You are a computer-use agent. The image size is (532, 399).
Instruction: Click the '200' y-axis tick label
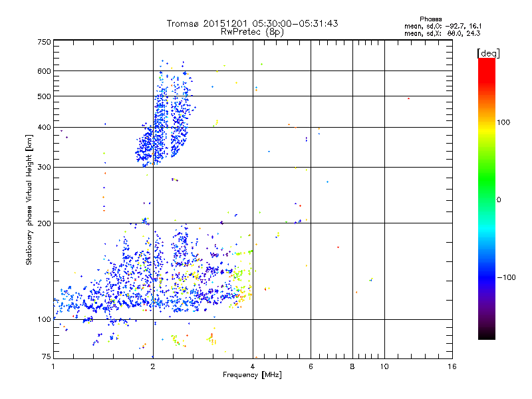coord(44,223)
